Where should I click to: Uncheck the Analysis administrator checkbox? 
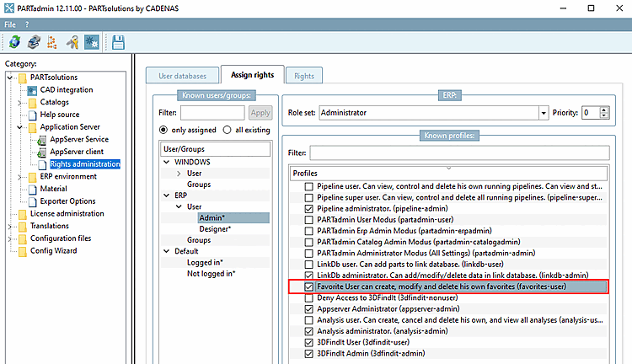[308, 331]
